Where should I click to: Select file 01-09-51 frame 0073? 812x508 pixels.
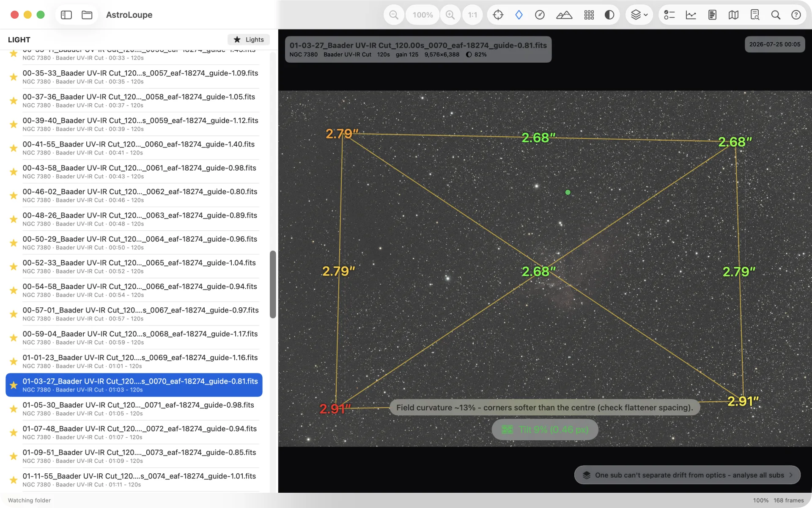(x=134, y=456)
